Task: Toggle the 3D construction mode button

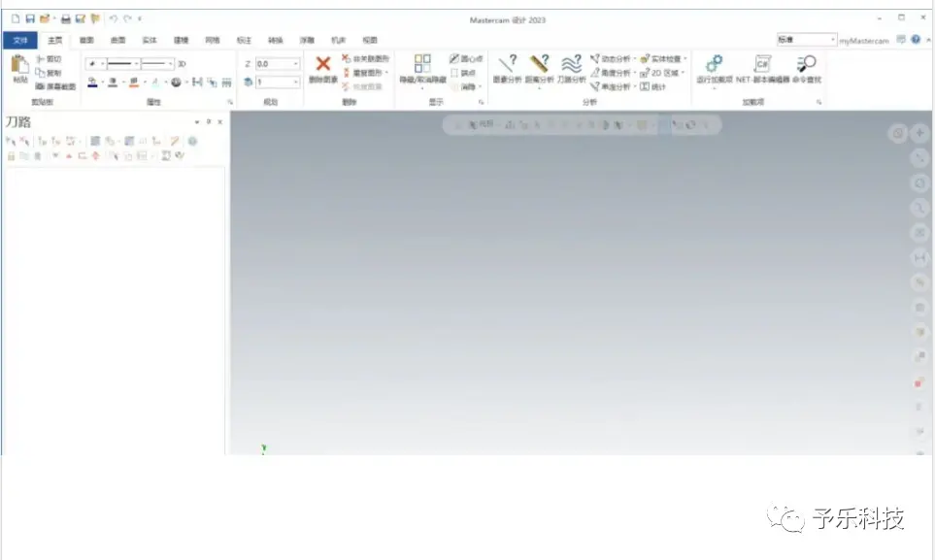Action: (x=182, y=64)
